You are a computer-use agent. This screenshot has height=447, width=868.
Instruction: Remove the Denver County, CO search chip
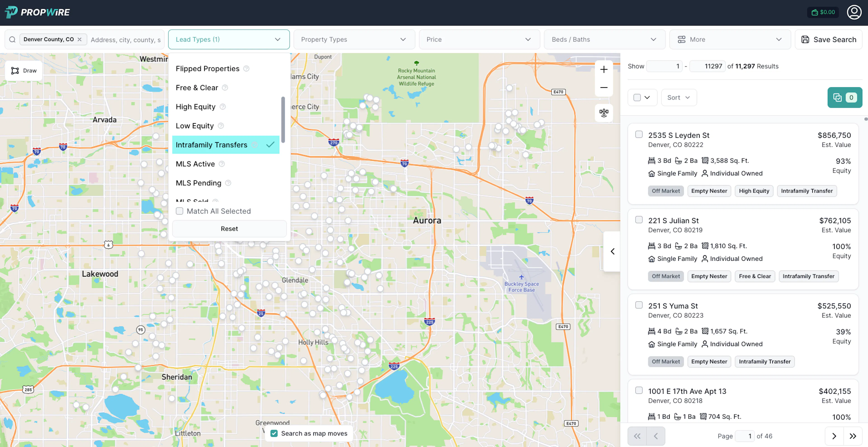[80, 39]
